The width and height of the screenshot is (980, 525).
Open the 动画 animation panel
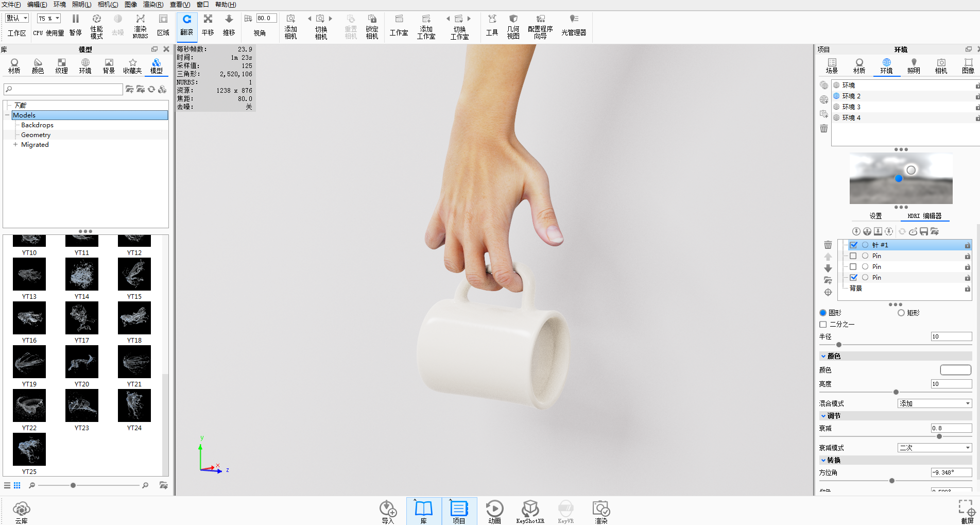(494, 512)
